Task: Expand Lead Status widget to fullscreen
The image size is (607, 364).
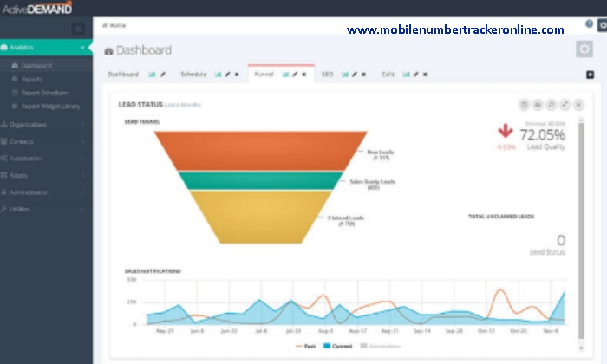Action: pyautogui.click(x=565, y=105)
